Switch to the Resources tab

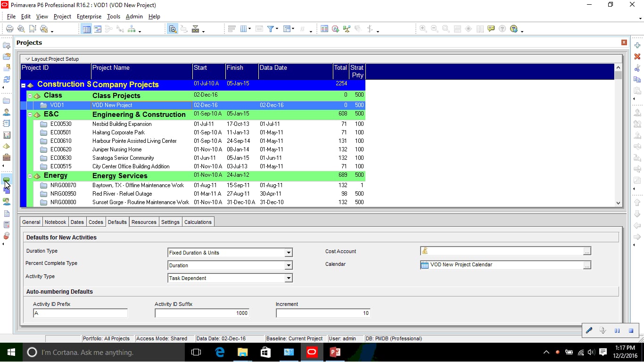pyautogui.click(x=144, y=222)
